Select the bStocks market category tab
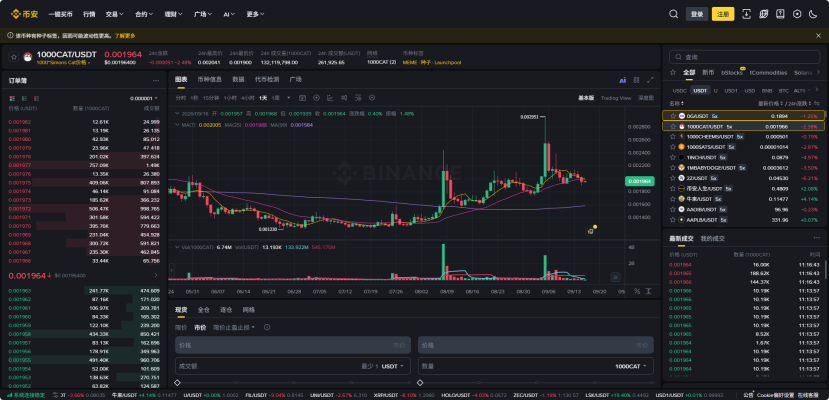 [732, 73]
